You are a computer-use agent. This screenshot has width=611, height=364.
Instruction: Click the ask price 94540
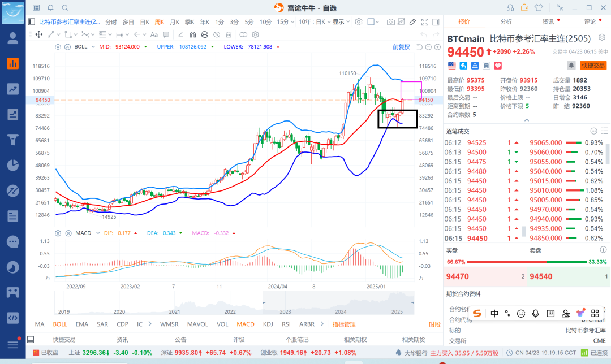(541, 276)
